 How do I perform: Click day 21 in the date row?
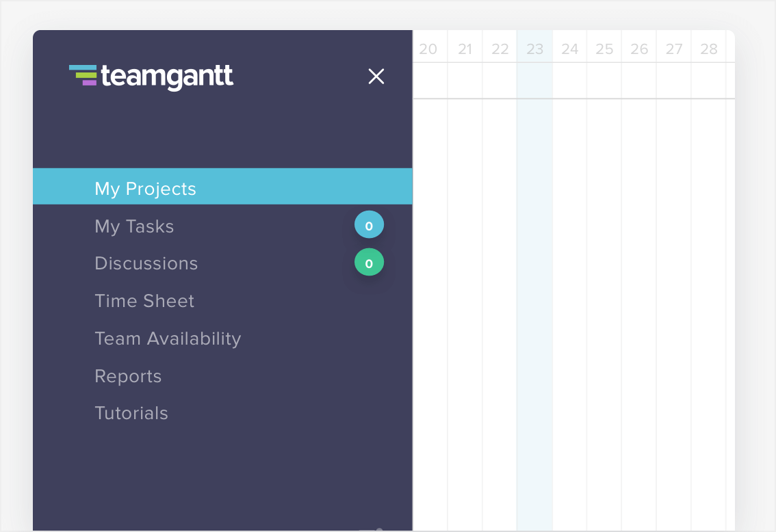coord(465,48)
